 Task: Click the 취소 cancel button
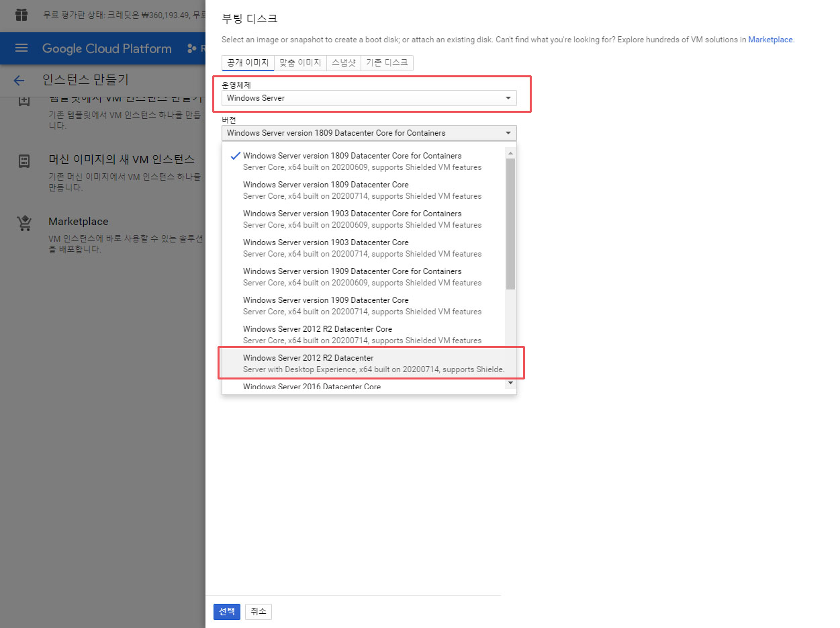point(259,611)
